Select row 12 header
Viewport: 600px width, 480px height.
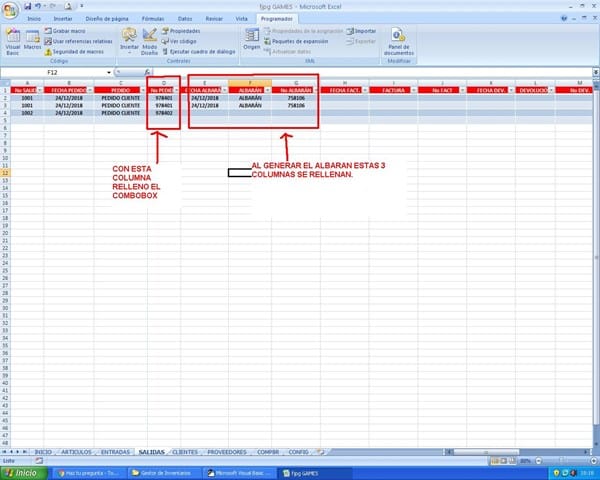(5, 173)
